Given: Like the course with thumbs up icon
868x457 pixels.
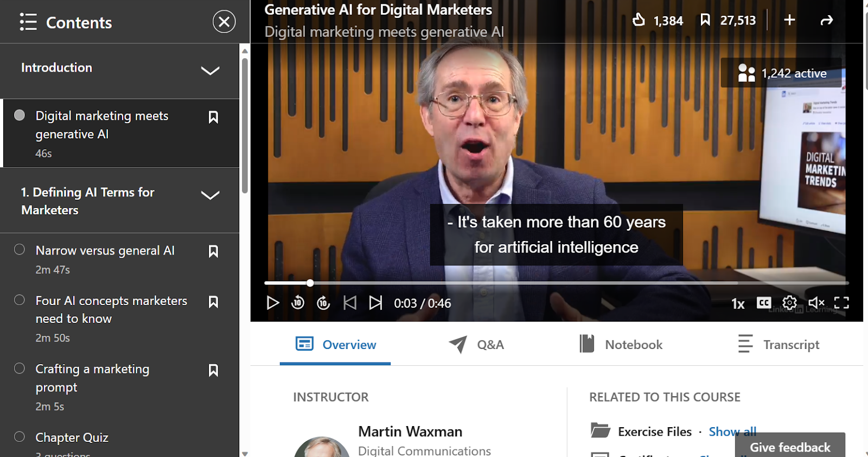Looking at the screenshot, I should 639,20.
